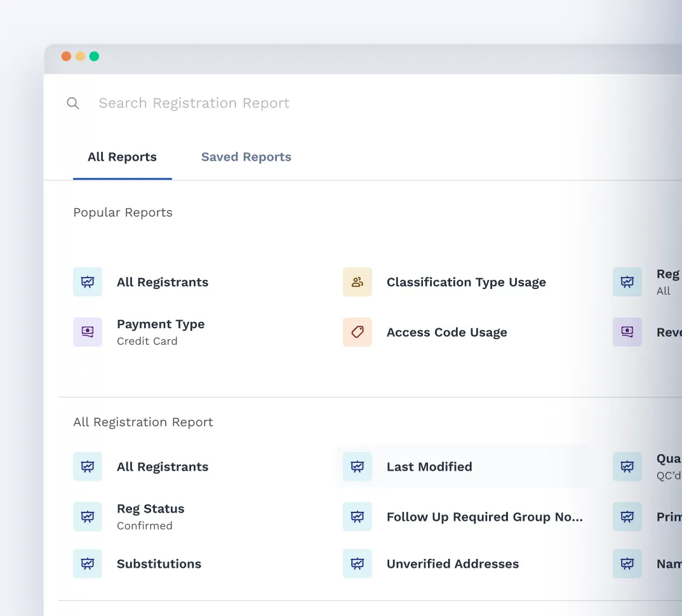The image size is (682, 616).
Task: Click the people icon beside Classification Type Usage
Action: point(357,282)
